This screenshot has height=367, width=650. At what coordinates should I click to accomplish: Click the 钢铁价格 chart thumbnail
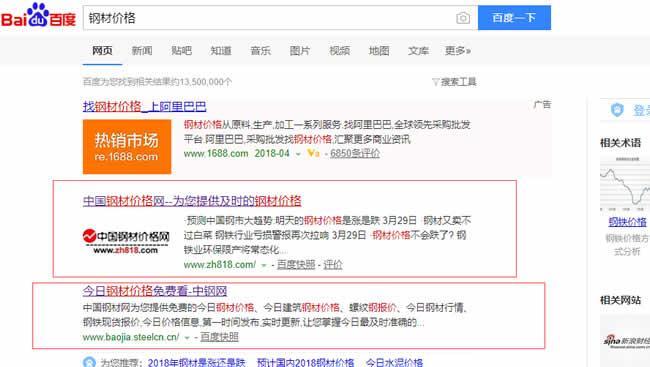pyautogui.click(x=625, y=184)
